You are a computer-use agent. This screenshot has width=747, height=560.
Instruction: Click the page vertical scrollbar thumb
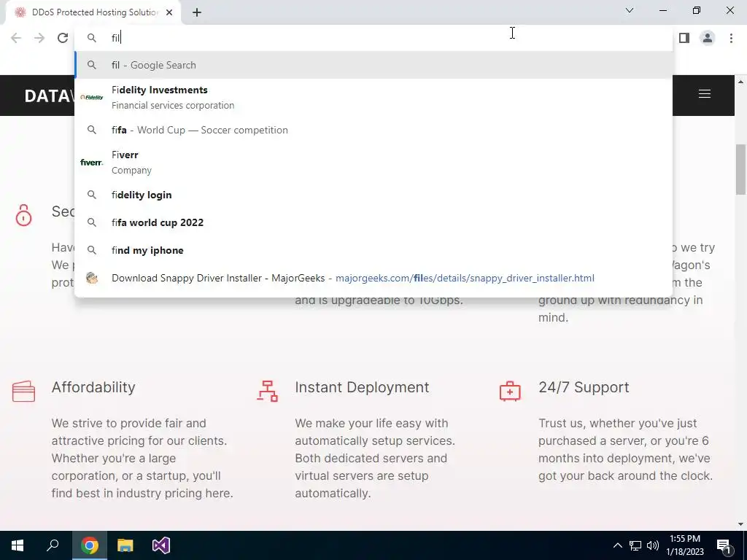740,169
